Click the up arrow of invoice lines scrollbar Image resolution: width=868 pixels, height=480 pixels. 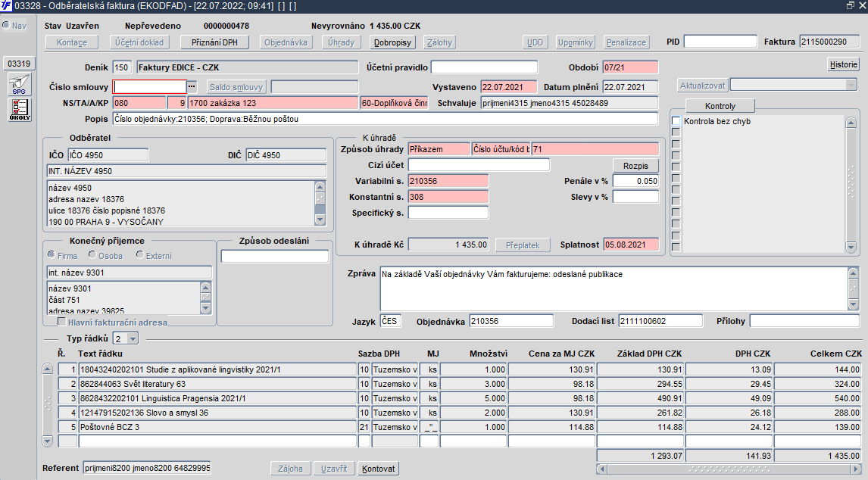click(x=47, y=369)
